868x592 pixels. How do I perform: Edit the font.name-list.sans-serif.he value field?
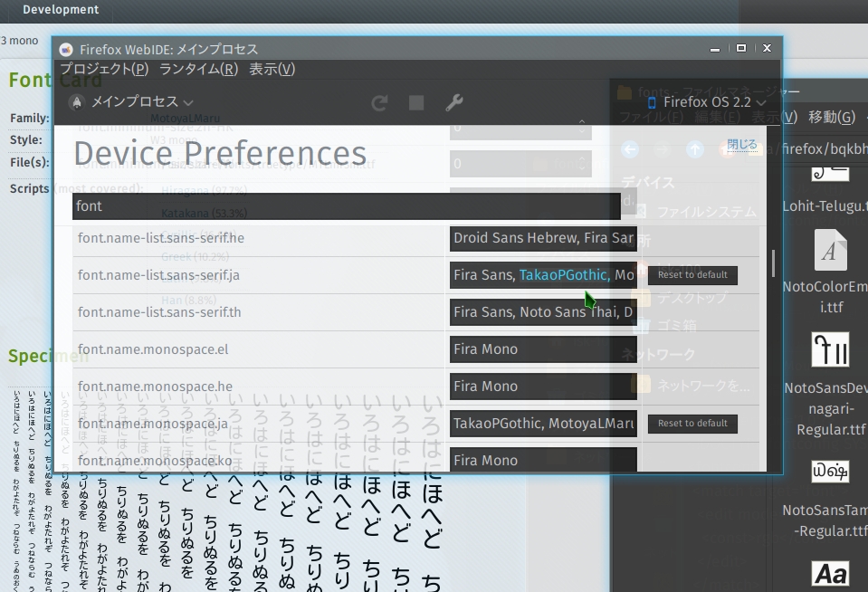[543, 238]
